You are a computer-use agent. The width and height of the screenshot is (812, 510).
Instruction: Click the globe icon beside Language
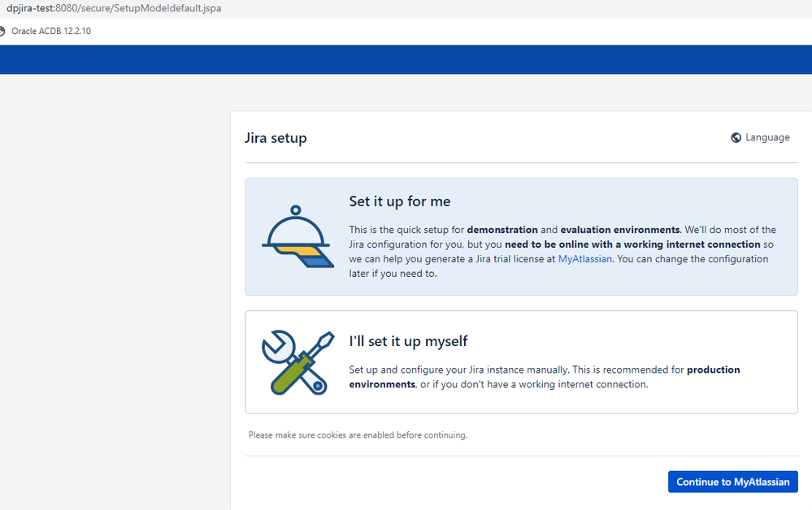(736, 137)
